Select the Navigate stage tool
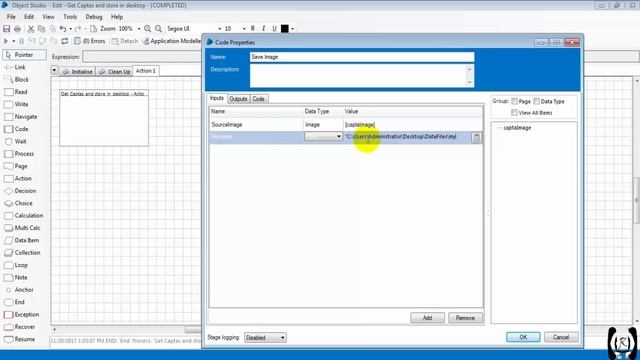Image resolution: width=640 pixels, height=360 pixels. (x=21, y=117)
